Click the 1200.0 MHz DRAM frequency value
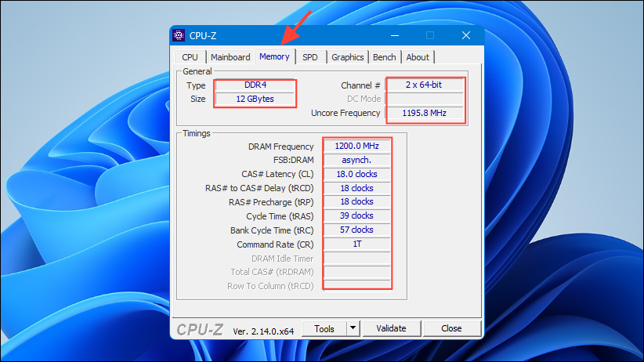Viewport: 644px width, 362px height. click(x=357, y=147)
